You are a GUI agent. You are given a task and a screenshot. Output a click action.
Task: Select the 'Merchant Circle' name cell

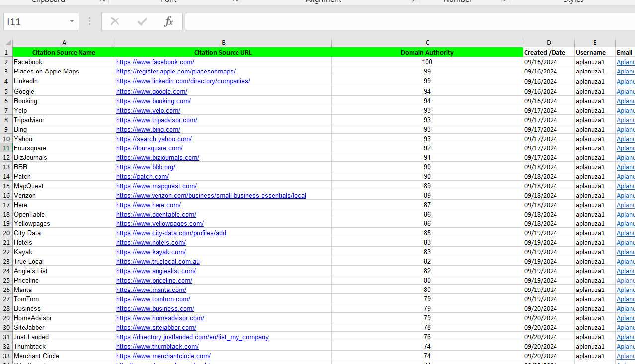click(x=64, y=356)
